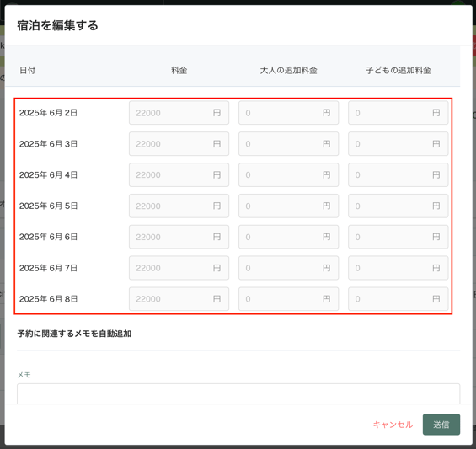The width and height of the screenshot is (476, 449).
Task: Click adult extra charge field for June 6
Action: [288, 237]
